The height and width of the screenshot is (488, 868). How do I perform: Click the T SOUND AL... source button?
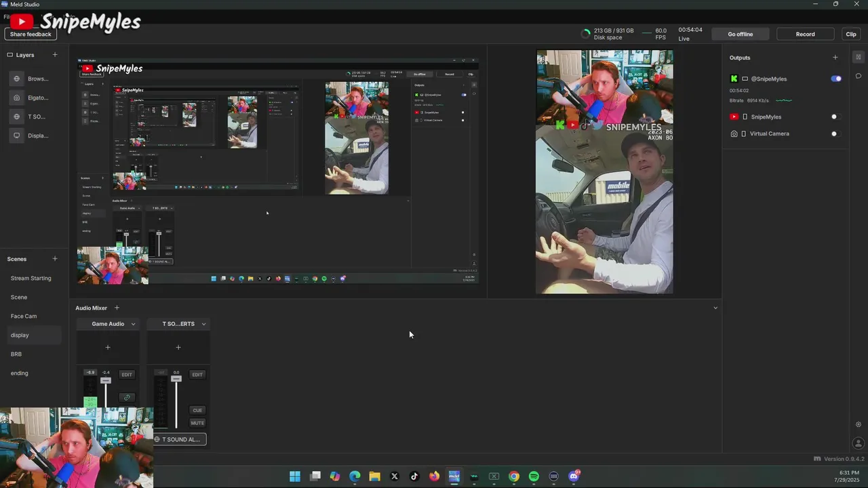click(x=178, y=439)
